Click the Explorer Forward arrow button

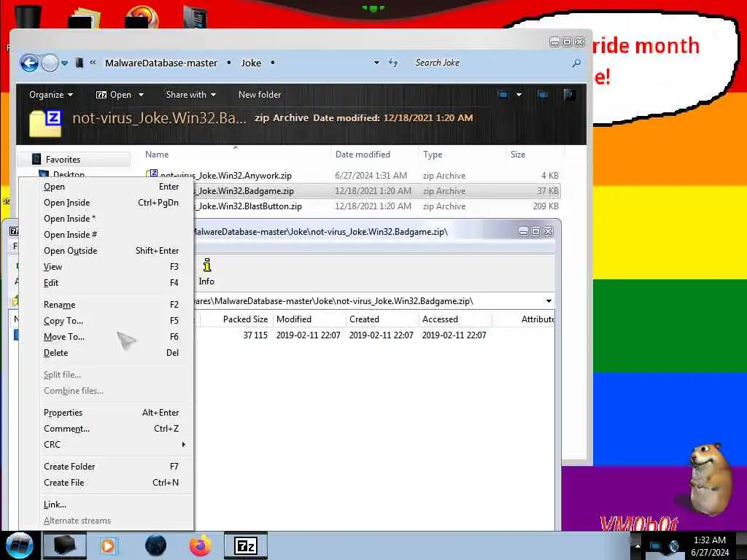point(50,63)
